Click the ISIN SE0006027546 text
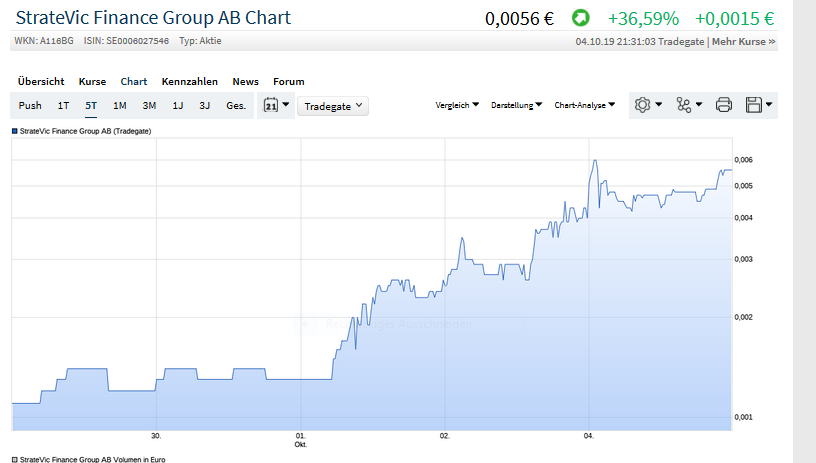Viewport: 816px width, 463px height. pyautogui.click(x=126, y=41)
